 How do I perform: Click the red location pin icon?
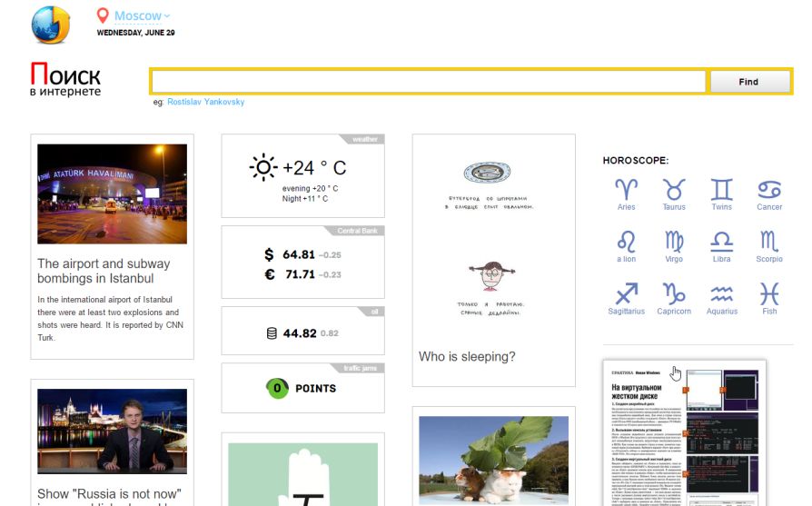click(103, 15)
